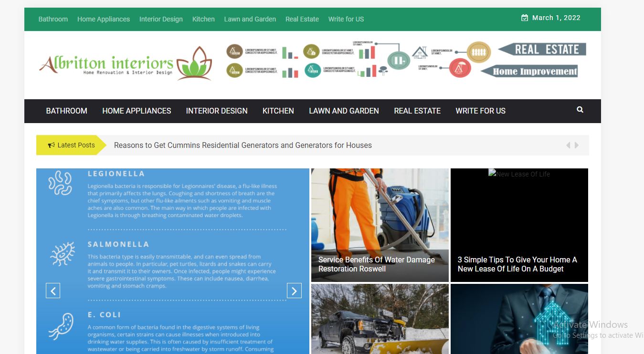Viewport: 644px width, 354px height.
Task: Click the search magnifier icon in navbar
Action: pyautogui.click(x=580, y=110)
